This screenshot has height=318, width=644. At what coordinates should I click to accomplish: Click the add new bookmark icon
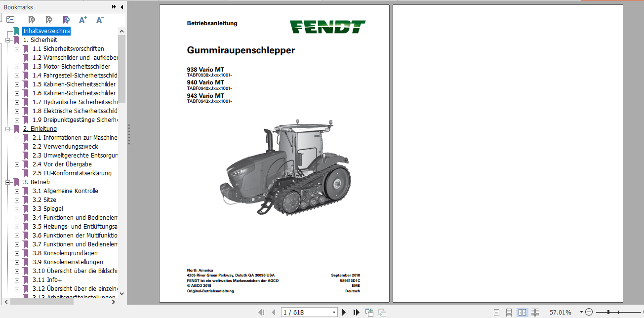coord(48,20)
